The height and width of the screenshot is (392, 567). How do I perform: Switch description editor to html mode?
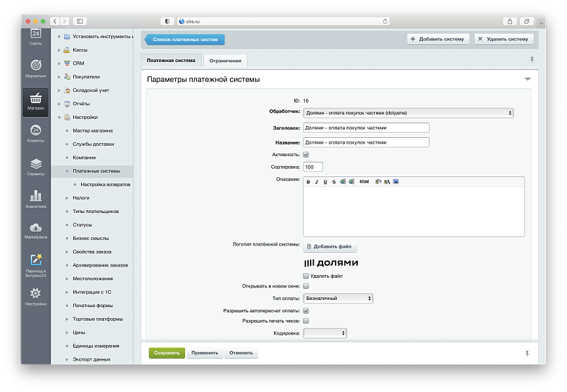364,182
